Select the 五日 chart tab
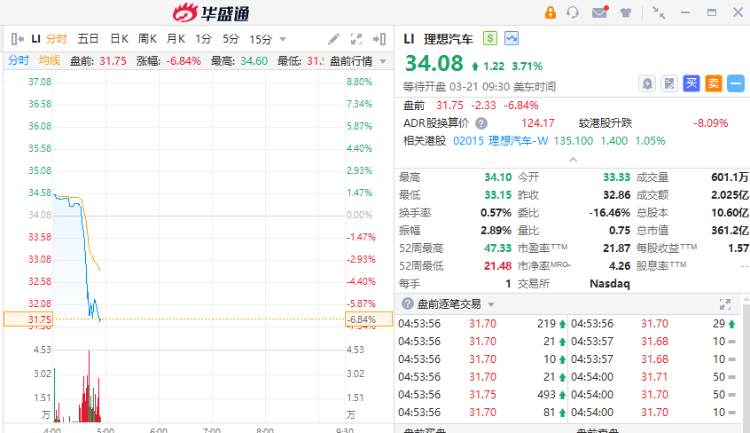Screen dimensions: 750x433 pos(88,39)
